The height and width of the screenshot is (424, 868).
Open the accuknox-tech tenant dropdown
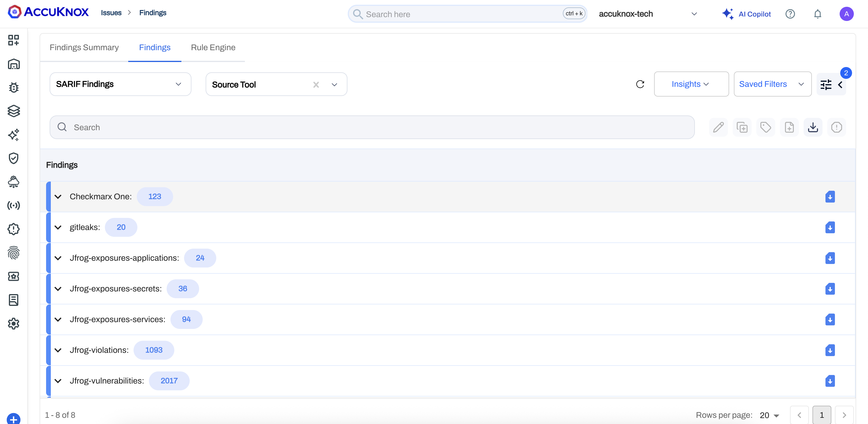pyautogui.click(x=648, y=14)
